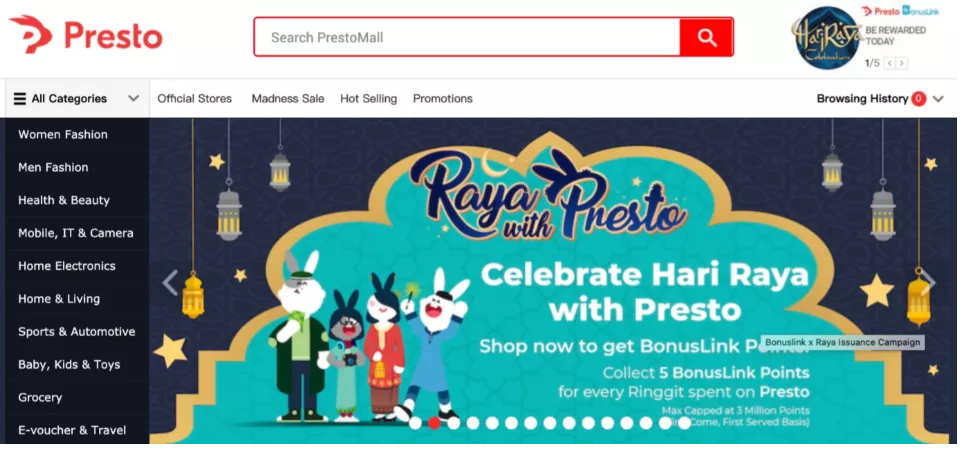Screen dimensions: 969x454
Task: Go to previous banner with left arrow
Action: (x=170, y=283)
